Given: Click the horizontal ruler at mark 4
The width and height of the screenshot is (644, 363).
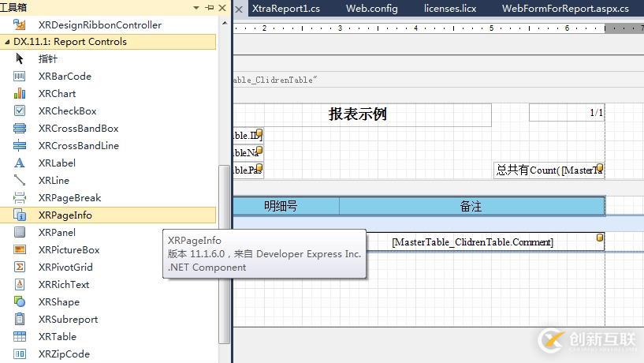Looking at the screenshot, I should point(415,28).
